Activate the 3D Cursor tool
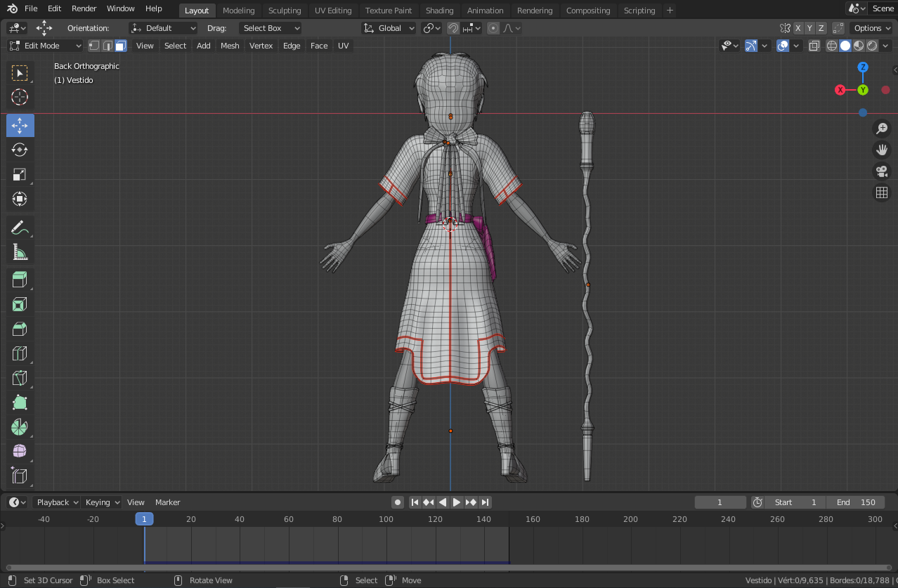898x588 pixels. (x=20, y=97)
